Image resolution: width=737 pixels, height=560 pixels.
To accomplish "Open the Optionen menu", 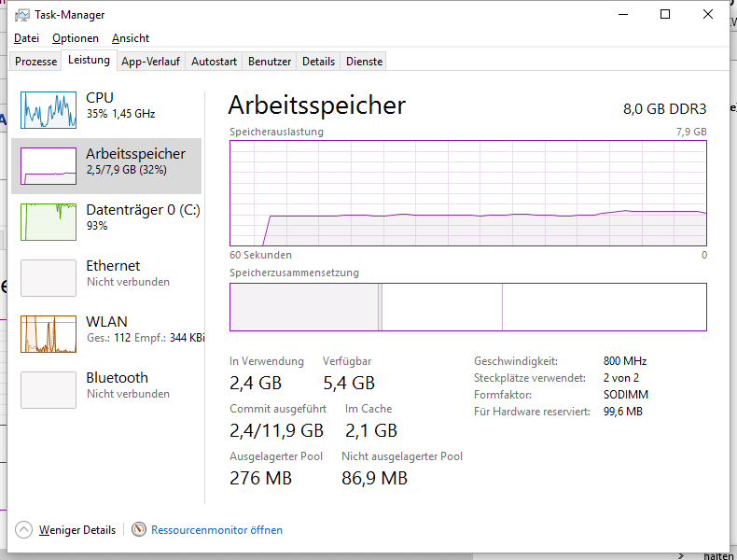I will [x=75, y=38].
